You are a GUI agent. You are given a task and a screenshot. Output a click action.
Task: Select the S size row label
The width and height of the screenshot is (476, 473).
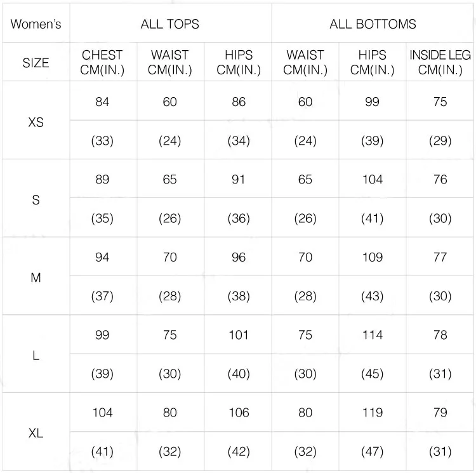click(x=36, y=200)
